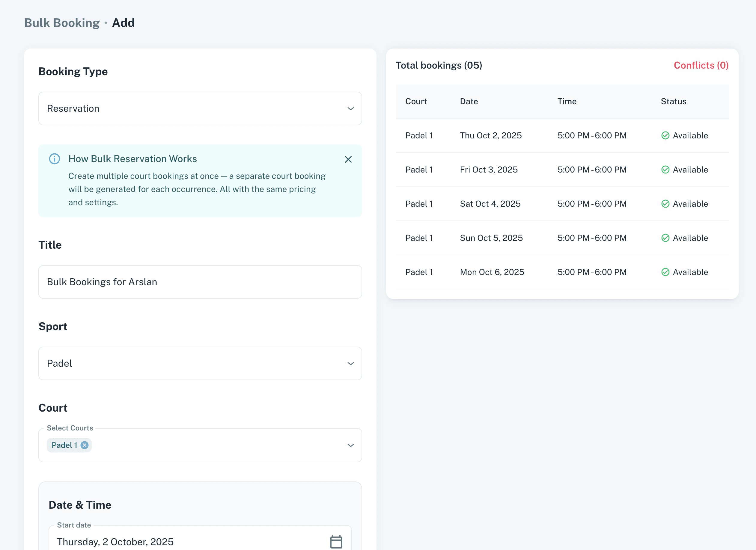Screen dimensions: 756x550
Task: Dismiss the How Bulk Reservation Works banner
Action: point(348,159)
